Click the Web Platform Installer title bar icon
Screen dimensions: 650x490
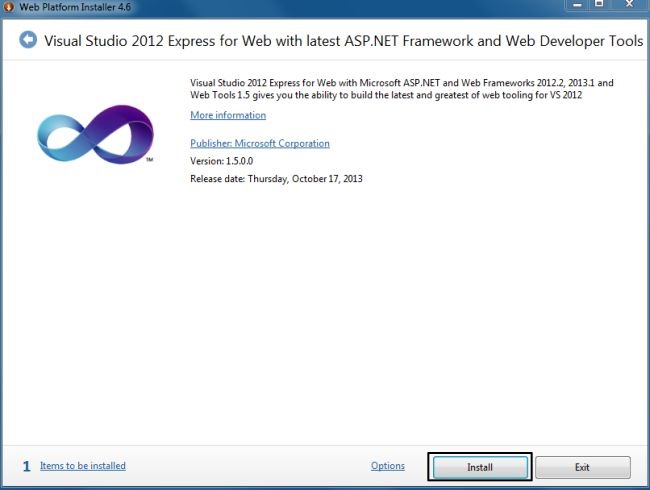(x=8, y=6)
